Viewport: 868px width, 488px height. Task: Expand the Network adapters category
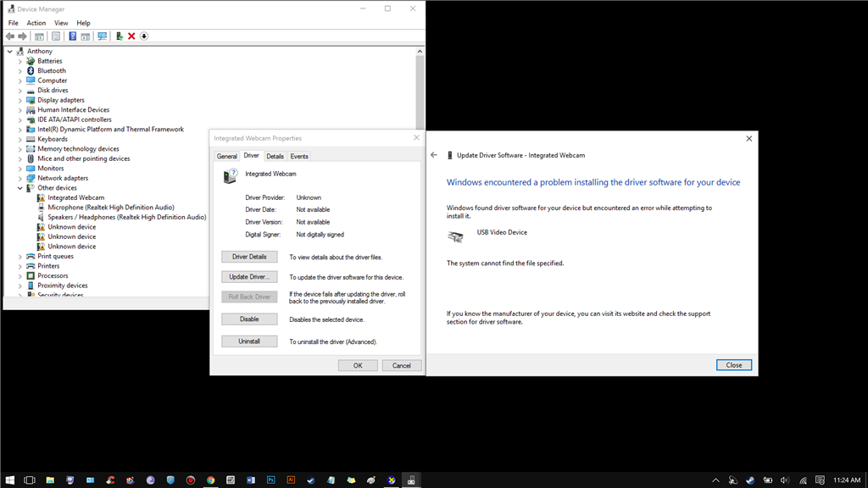(x=20, y=178)
